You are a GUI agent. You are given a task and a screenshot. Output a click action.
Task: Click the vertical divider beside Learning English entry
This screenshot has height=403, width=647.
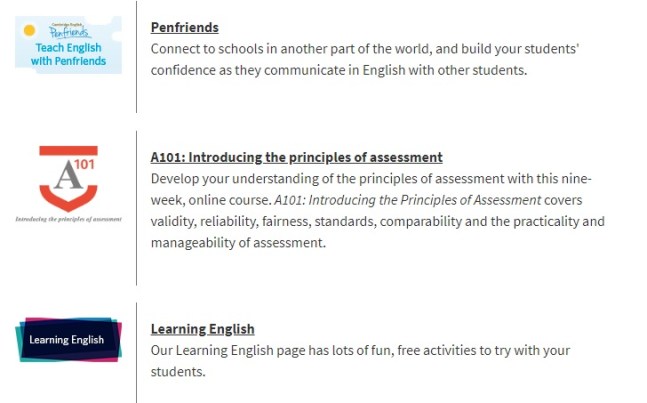click(136, 352)
